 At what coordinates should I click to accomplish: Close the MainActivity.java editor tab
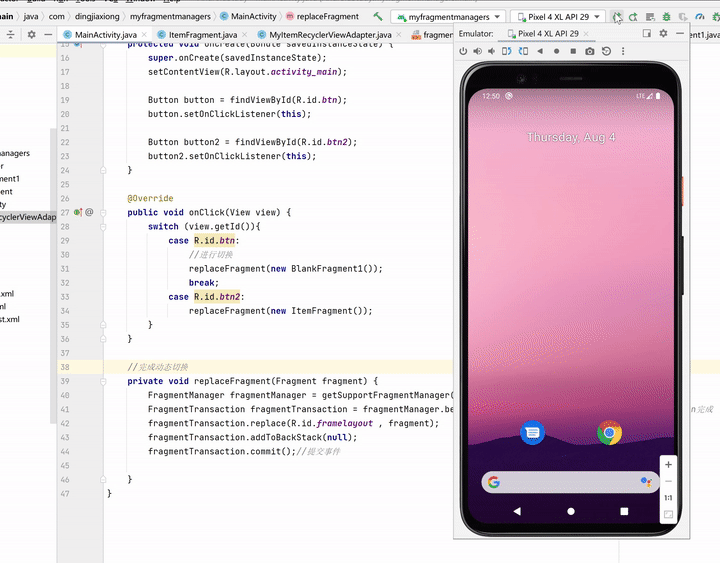(x=144, y=34)
